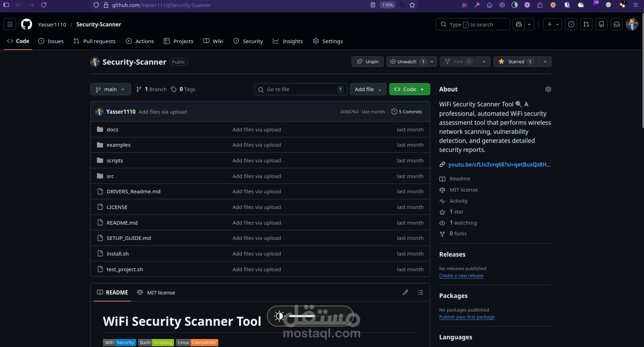This screenshot has width=644, height=347.
Task: Open the notifications inbox
Action: (x=617, y=24)
